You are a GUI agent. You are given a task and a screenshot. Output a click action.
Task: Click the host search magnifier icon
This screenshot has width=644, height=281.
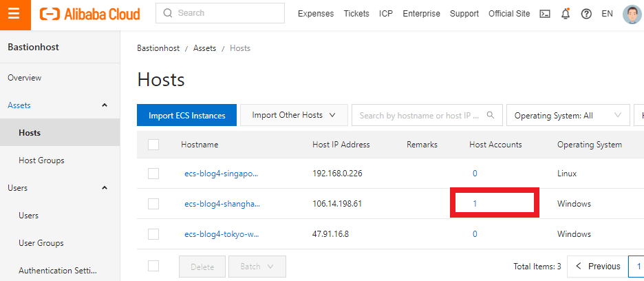(x=490, y=115)
